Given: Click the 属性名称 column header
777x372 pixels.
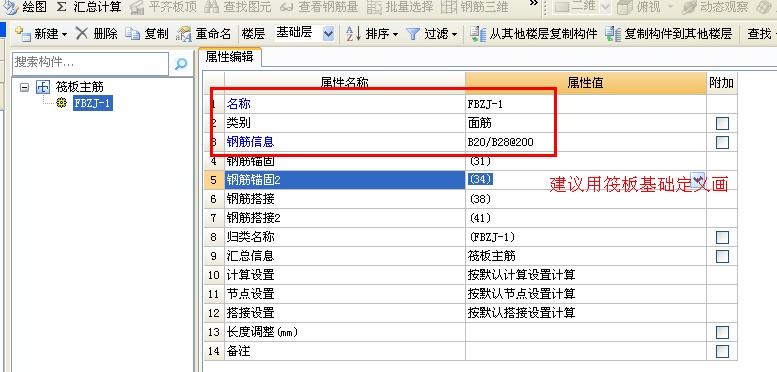Looking at the screenshot, I should coord(344,82).
